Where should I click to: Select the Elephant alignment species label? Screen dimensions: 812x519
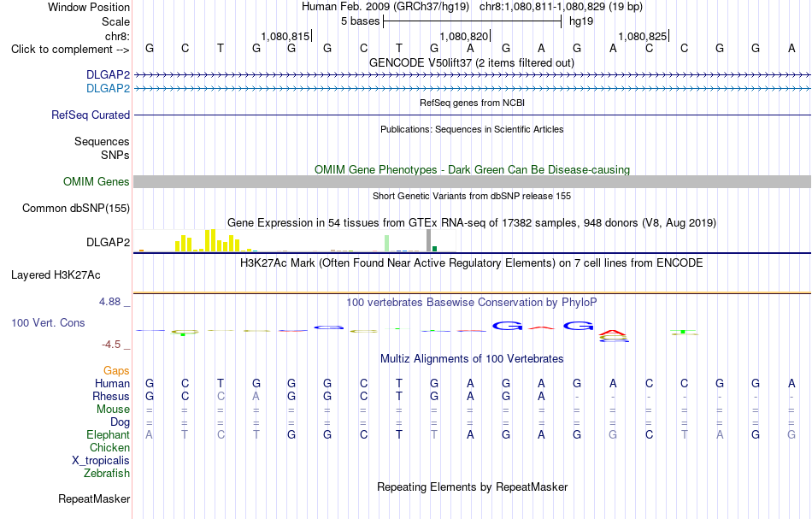click(108, 434)
